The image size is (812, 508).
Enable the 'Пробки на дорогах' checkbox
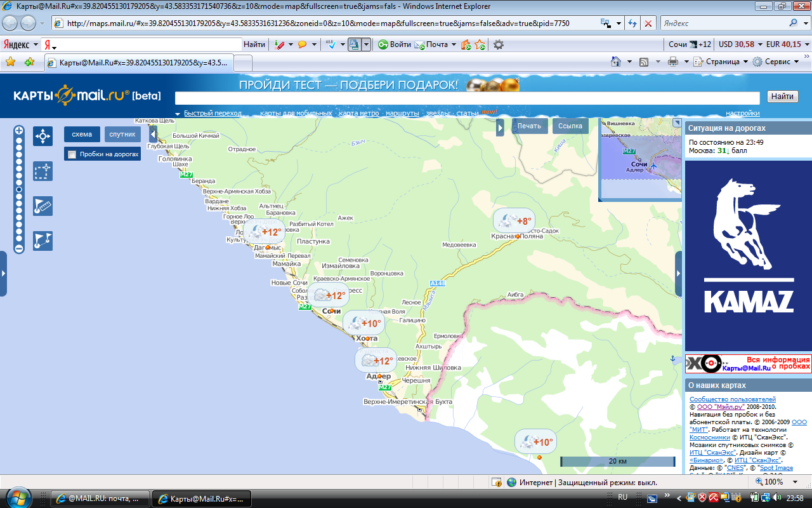pyautogui.click(x=72, y=154)
